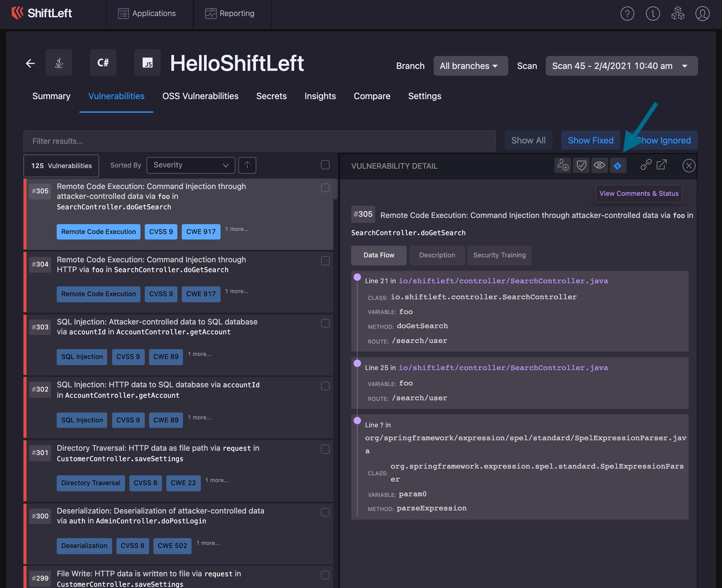Toggle the select-all vulnerabilities checkbox
Screen dimensions: 722x588
pyautogui.click(x=325, y=165)
